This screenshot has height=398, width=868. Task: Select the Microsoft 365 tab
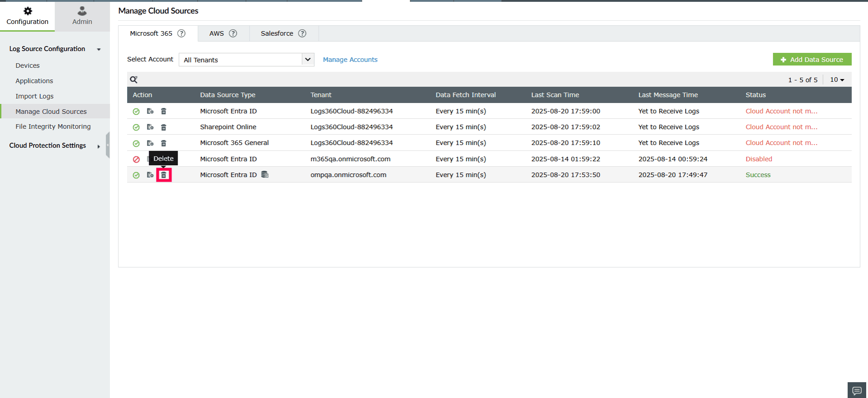[x=158, y=33]
